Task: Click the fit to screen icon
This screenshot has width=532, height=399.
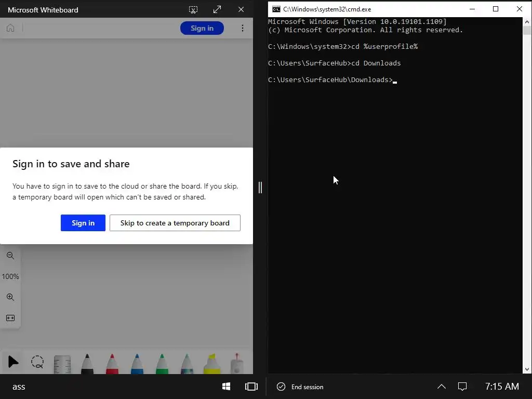Action: tap(10, 318)
